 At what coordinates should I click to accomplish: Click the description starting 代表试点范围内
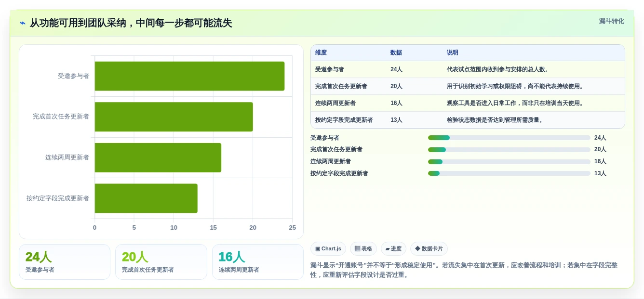498,69
